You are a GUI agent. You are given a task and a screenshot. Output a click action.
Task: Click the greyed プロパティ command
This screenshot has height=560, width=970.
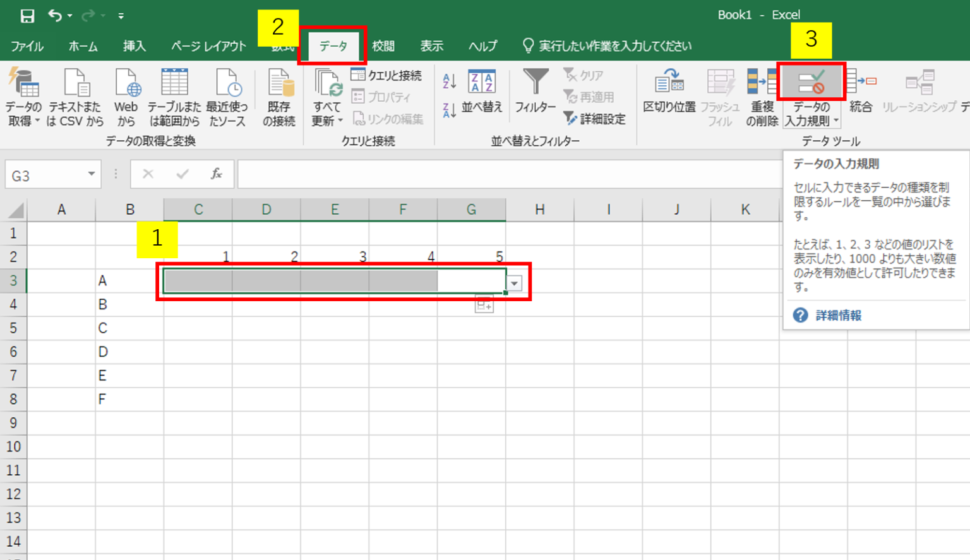(x=381, y=97)
